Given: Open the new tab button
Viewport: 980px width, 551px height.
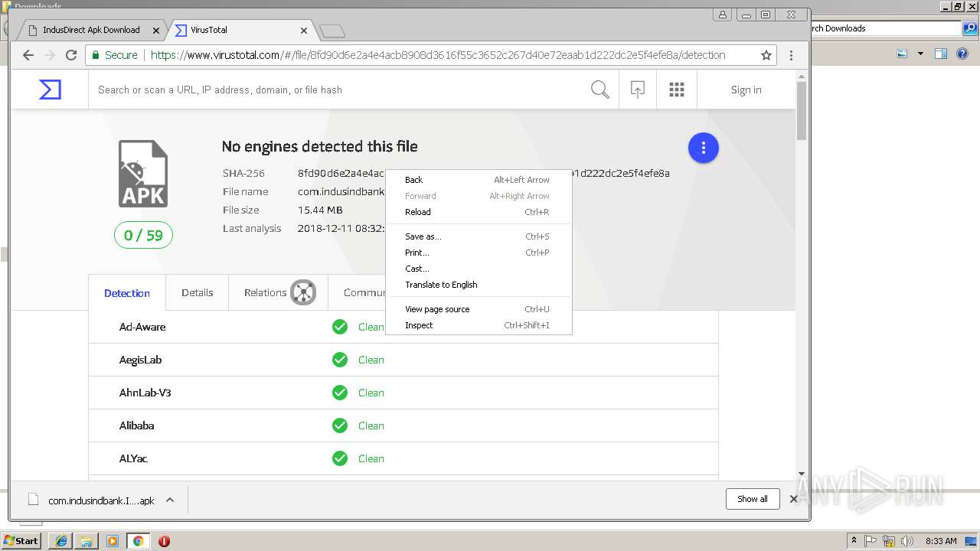Looking at the screenshot, I should click(x=332, y=31).
